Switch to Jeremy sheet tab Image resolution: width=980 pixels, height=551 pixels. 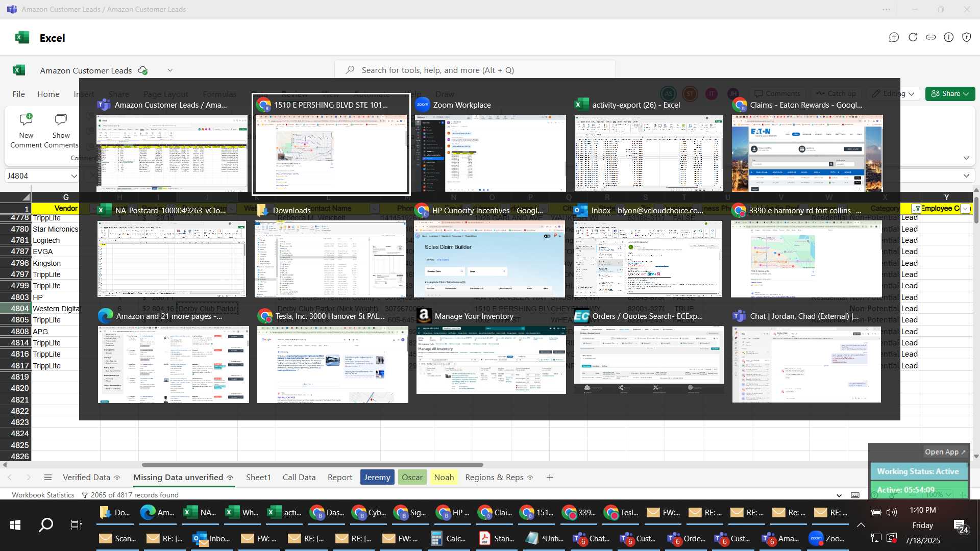[377, 478]
